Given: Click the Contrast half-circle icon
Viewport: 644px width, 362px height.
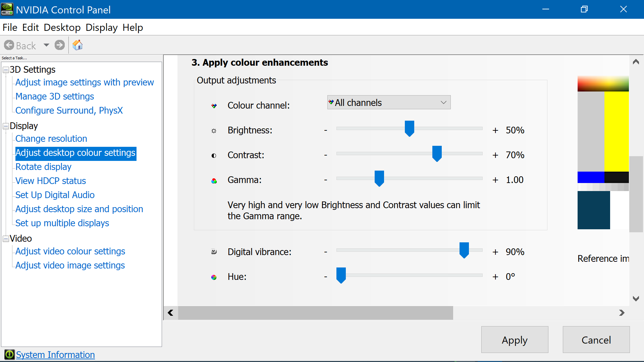Looking at the screenshot, I should tap(214, 156).
